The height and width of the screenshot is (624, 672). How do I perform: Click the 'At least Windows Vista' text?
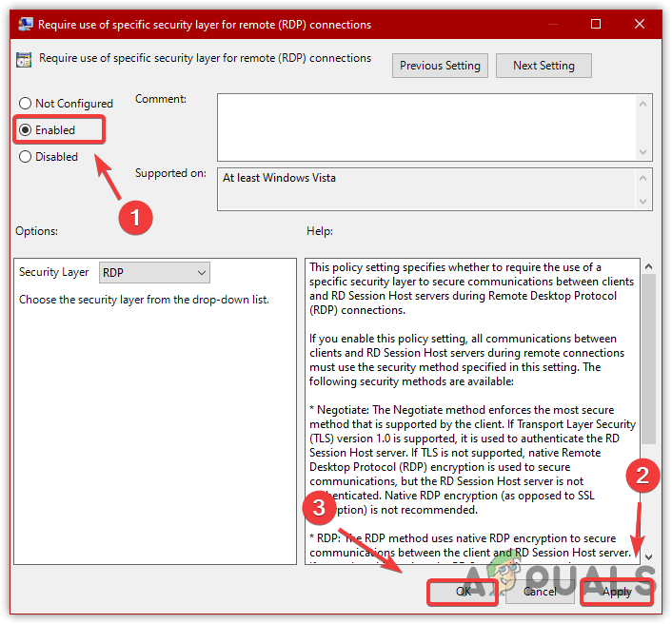[279, 178]
